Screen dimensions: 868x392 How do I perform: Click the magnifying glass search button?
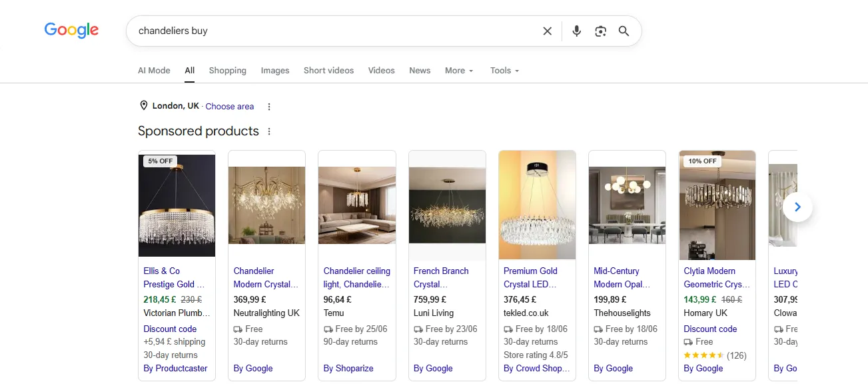[624, 31]
